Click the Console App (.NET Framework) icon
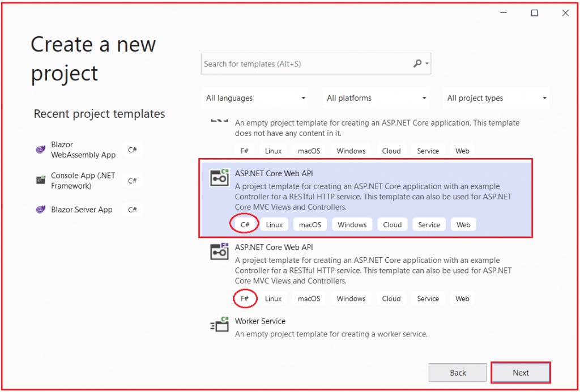Viewport: 580px width, 392px height. (x=40, y=180)
